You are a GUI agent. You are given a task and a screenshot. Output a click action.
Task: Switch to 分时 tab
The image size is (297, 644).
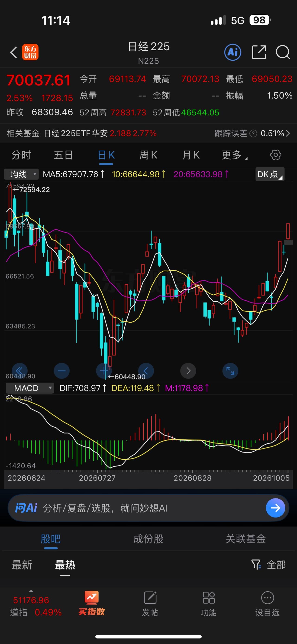pos(21,155)
